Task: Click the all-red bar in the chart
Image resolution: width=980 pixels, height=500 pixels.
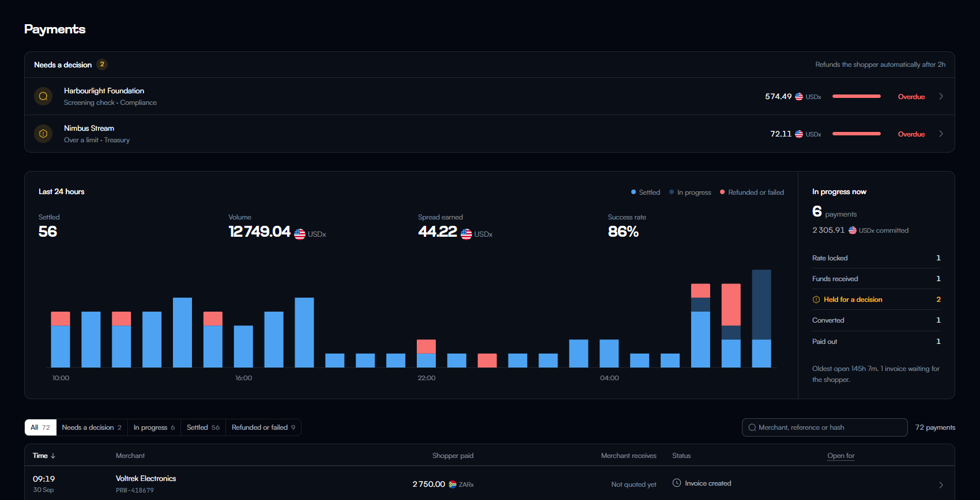Action: tap(487, 361)
